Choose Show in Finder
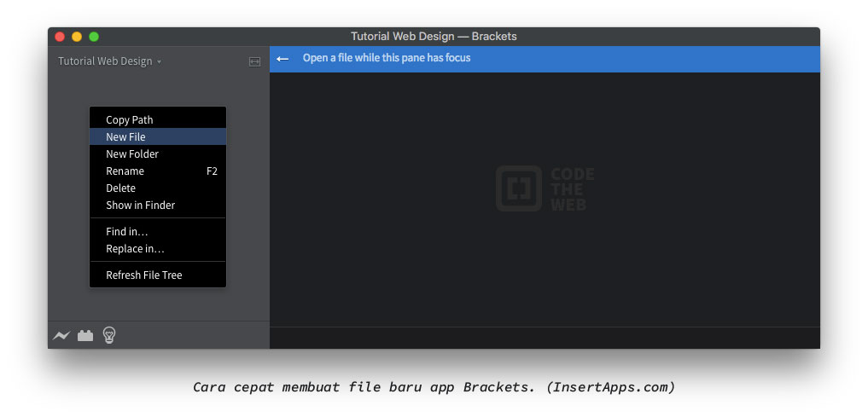 click(x=158, y=206)
